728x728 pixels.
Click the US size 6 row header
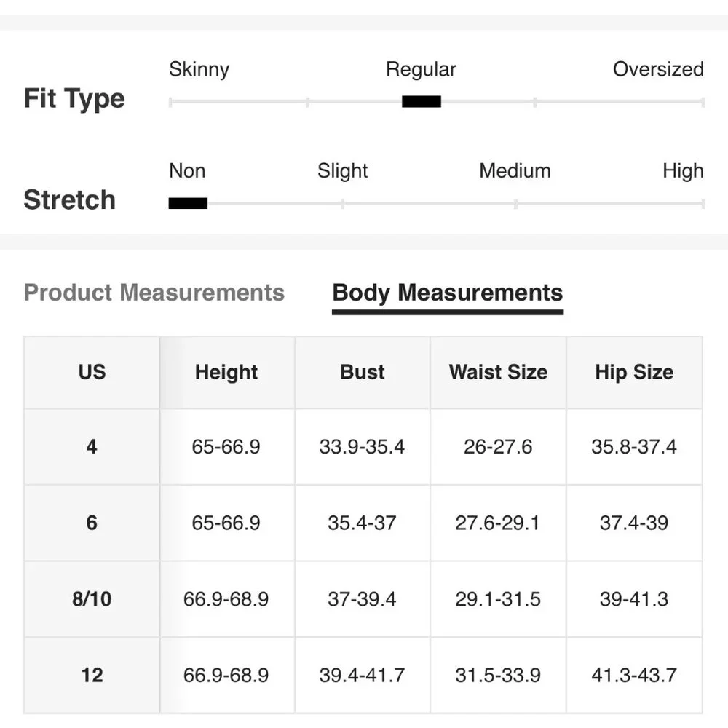pos(92,523)
